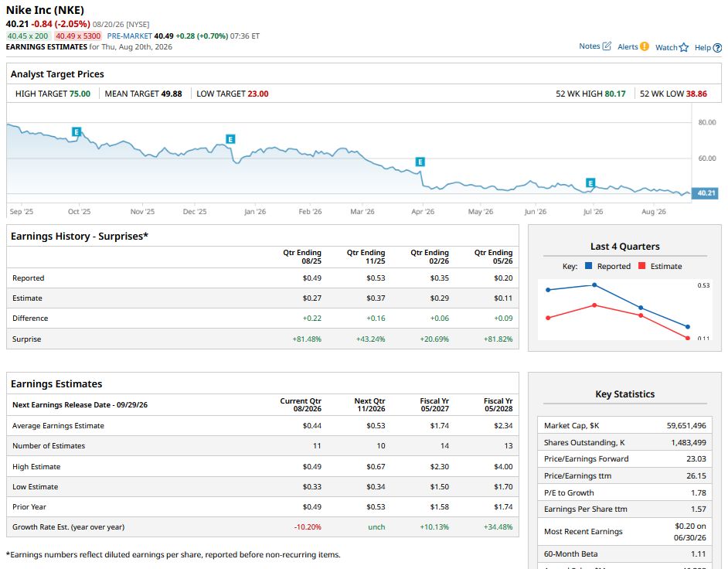Click the Next Earnings Release Date text
Screen dimensions: 728x569
(80, 405)
